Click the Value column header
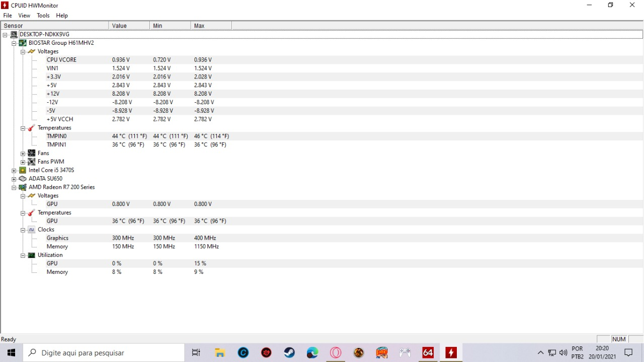Viewport: 644px width, 362px height. point(129,26)
